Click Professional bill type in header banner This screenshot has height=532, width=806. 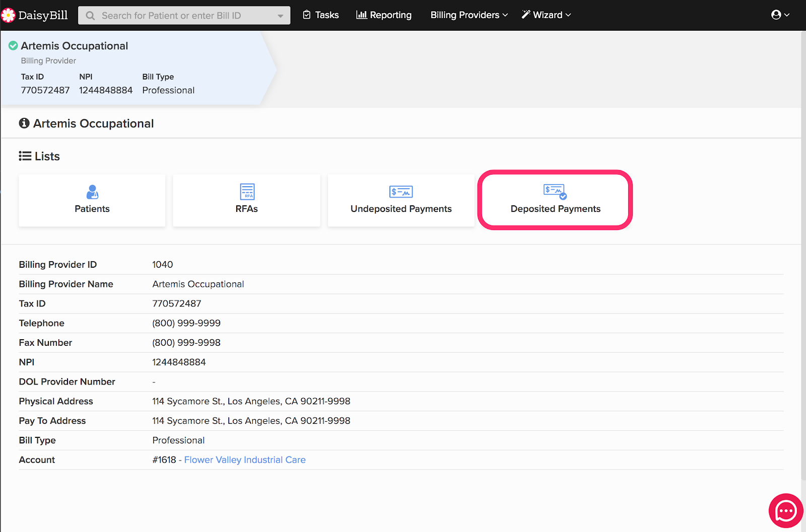[168, 90]
